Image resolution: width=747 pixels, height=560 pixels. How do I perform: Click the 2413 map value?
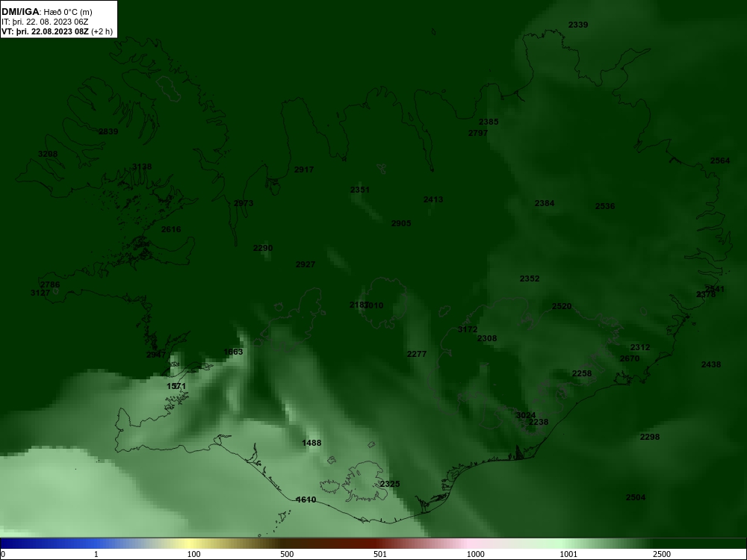click(x=433, y=199)
